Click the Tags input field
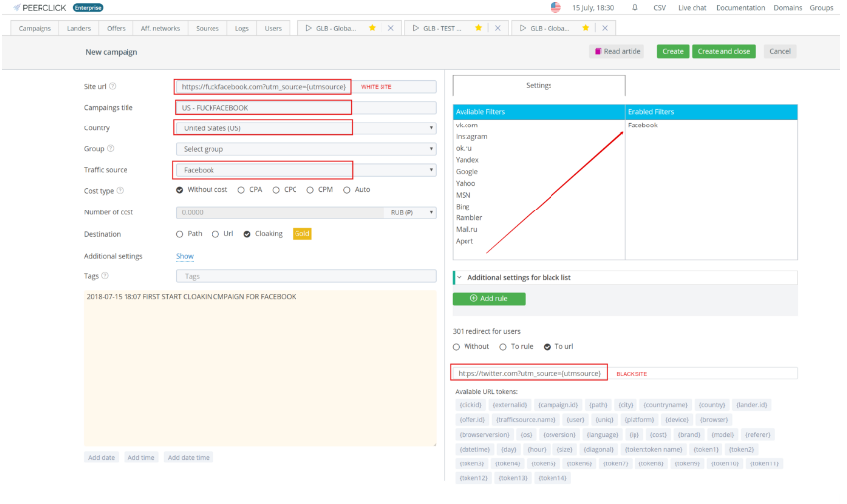The width and height of the screenshot is (847, 504). pos(304,277)
